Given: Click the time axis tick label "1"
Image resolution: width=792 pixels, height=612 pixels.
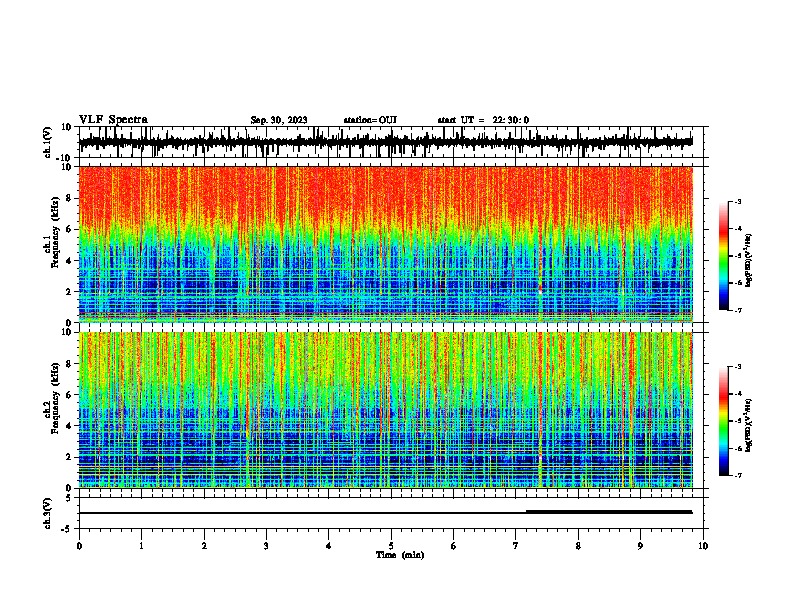Looking at the screenshot, I should coord(141,546).
